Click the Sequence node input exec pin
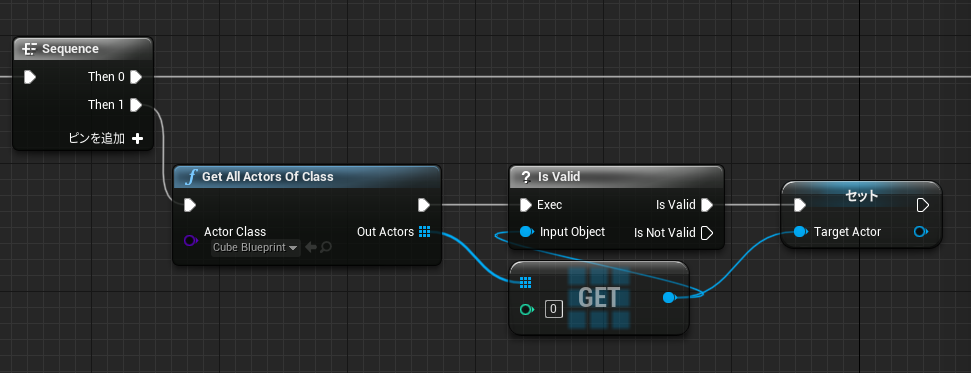 click(29, 77)
